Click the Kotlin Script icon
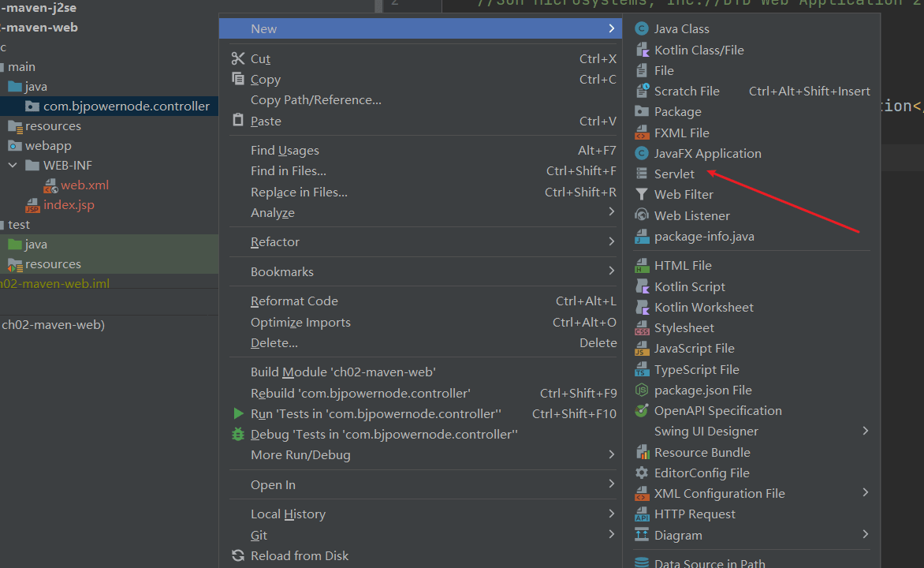Screen dimensions: 924x568 pos(642,286)
